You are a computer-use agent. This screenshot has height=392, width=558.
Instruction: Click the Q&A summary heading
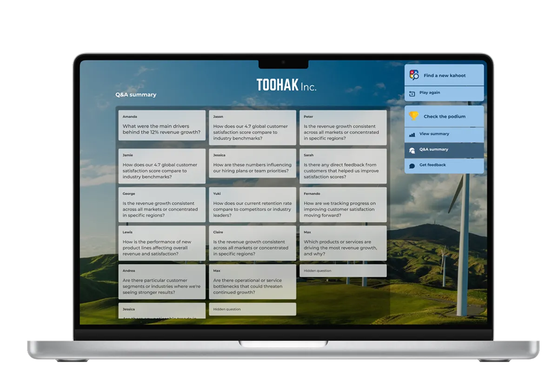pos(136,95)
